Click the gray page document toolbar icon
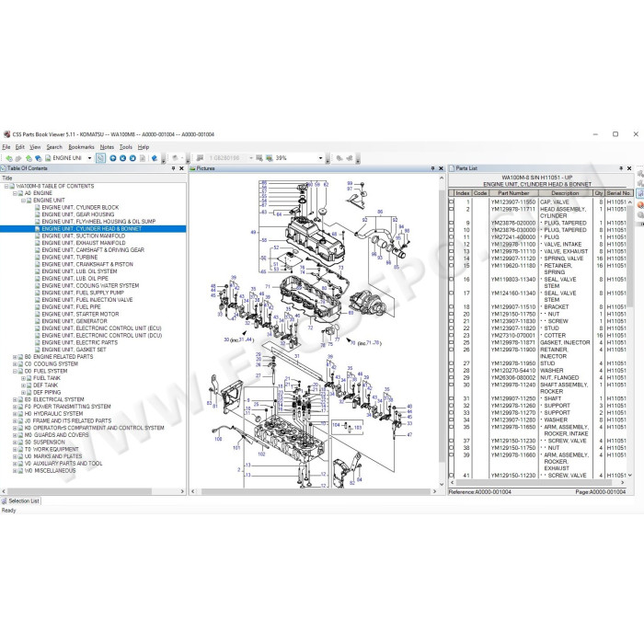Viewport: 644px width, 644px height. [x=143, y=158]
